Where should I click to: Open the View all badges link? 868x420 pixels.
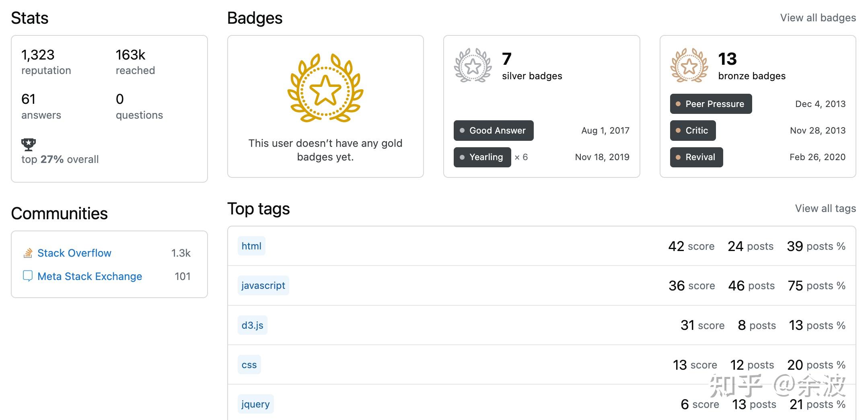point(818,18)
